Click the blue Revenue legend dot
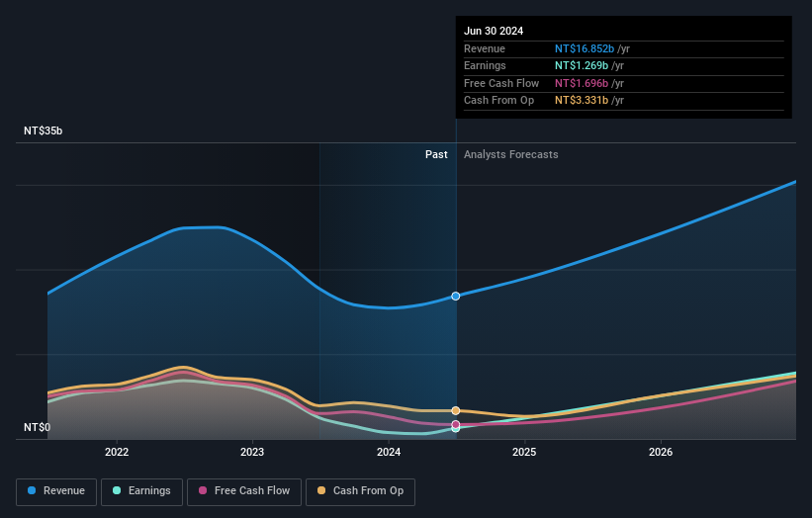812x518 pixels. 32,490
